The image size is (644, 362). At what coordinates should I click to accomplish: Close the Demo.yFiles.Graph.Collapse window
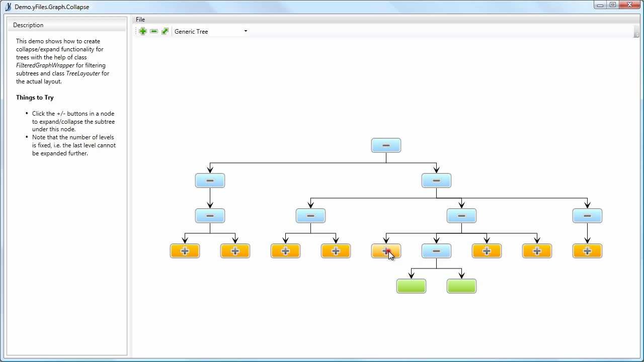(x=630, y=5)
